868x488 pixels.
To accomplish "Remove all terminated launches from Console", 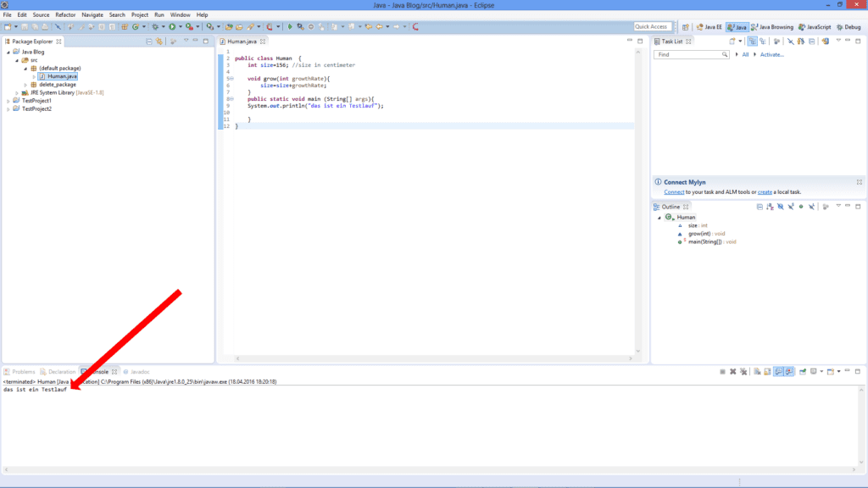I will coord(743,370).
